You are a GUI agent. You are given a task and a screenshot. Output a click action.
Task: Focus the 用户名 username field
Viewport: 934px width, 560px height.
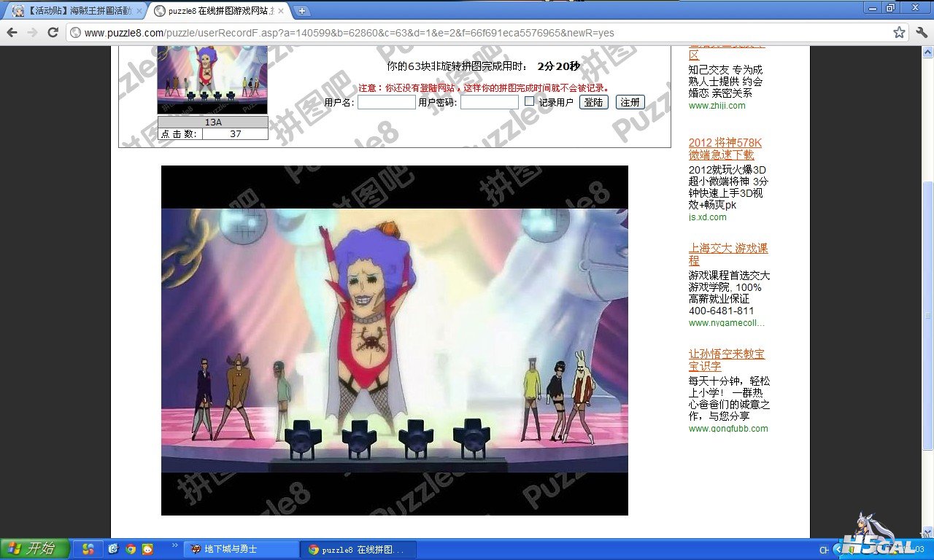pyautogui.click(x=386, y=102)
